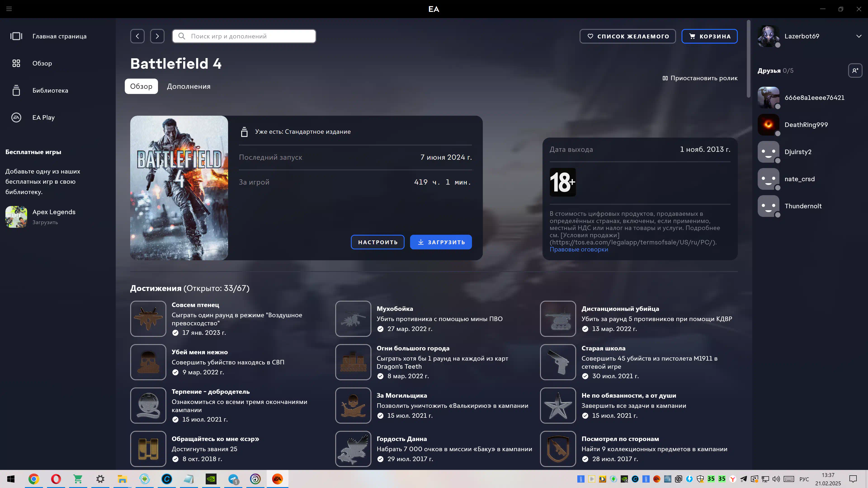Click the Главная страница sidebar icon
868x488 pixels.
pos(16,36)
